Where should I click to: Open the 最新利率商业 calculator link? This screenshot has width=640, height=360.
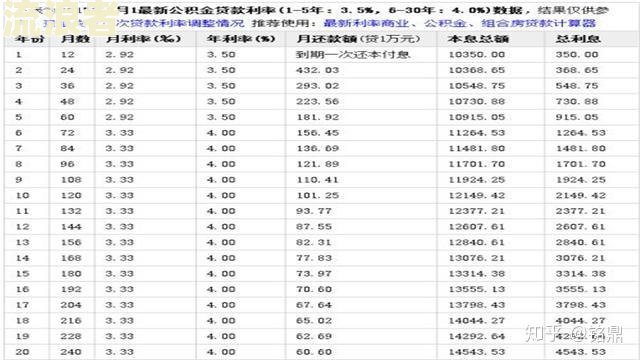tap(366, 23)
